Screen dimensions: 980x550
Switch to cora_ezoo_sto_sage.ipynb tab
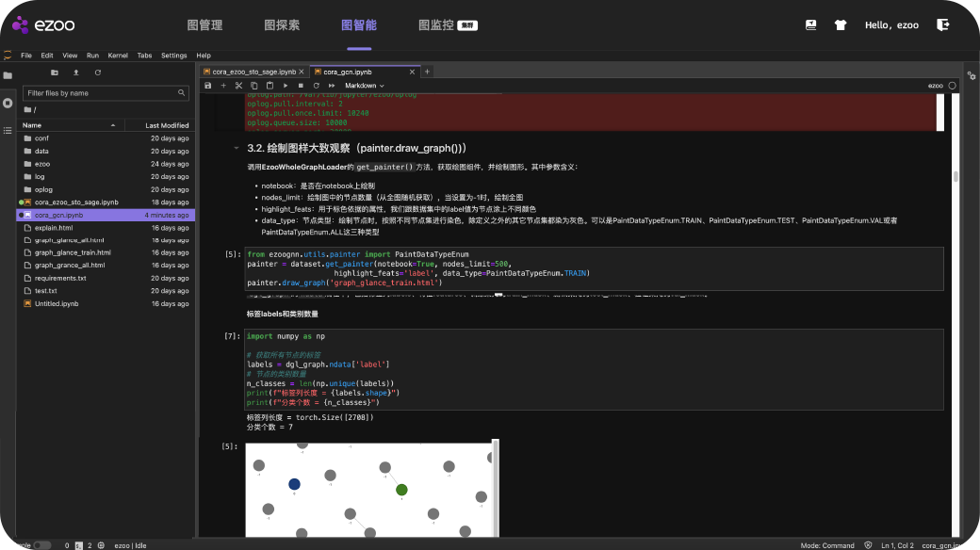click(x=254, y=72)
